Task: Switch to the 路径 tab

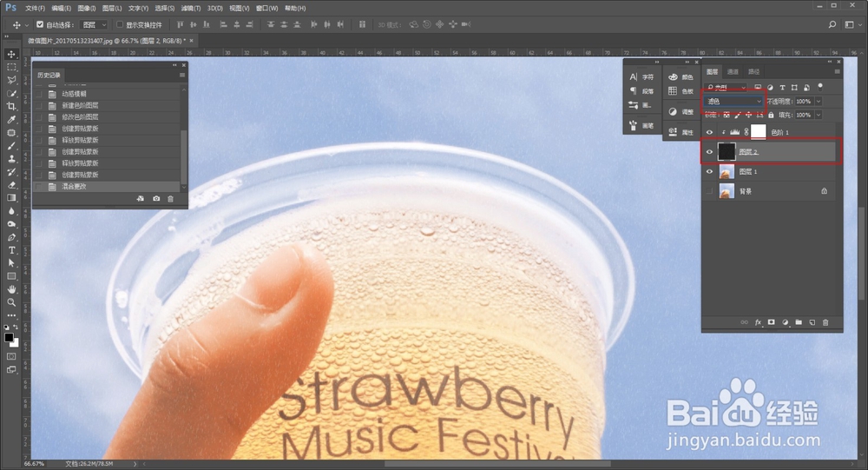Action: pos(754,71)
